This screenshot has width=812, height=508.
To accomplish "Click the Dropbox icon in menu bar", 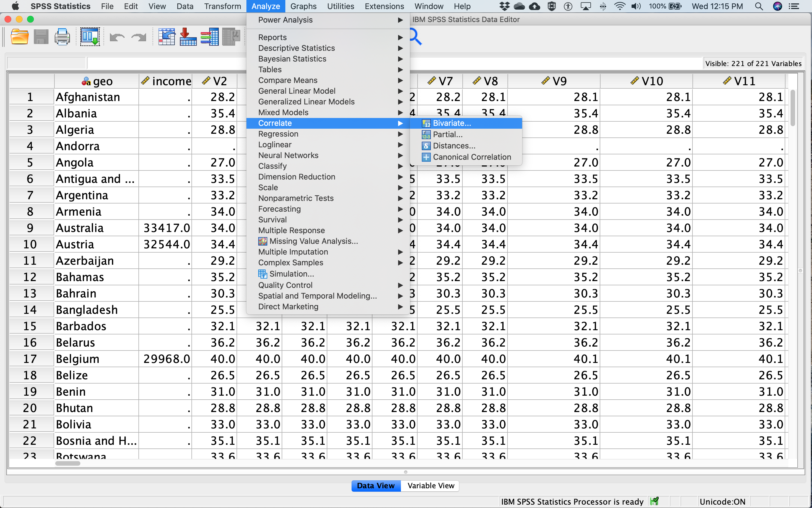I will tap(504, 6).
